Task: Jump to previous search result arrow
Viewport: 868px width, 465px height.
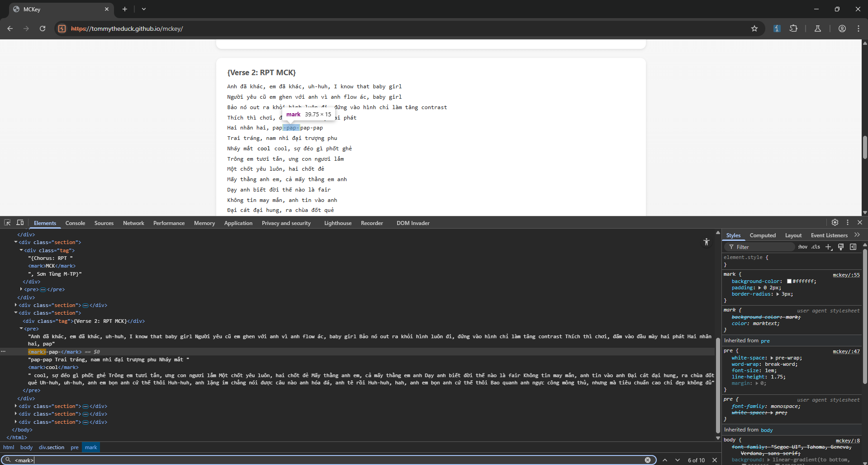Action: pyautogui.click(x=665, y=460)
